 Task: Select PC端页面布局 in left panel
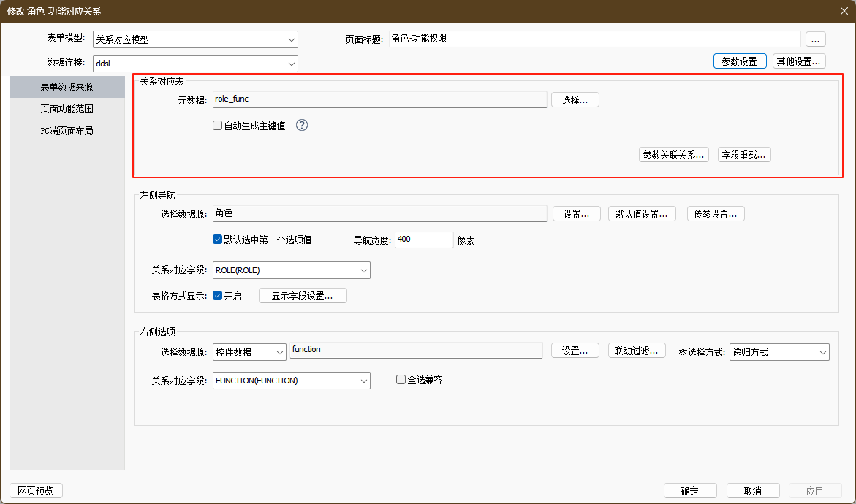(67, 131)
